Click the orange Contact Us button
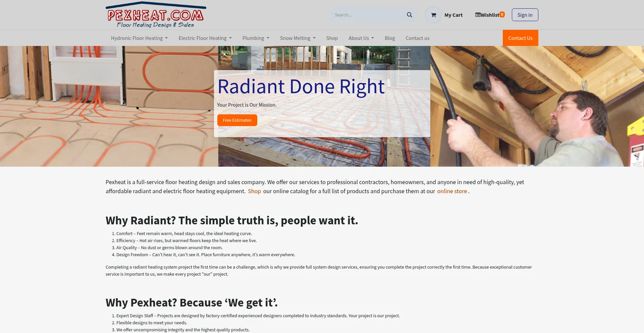Image resolution: width=644 pixels, height=333 pixels. click(x=520, y=38)
